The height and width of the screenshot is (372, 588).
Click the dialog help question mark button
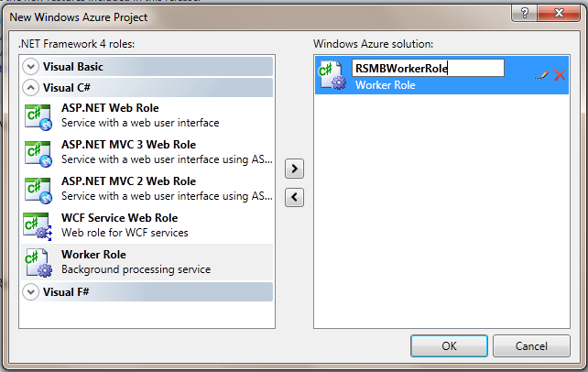click(x=524, y=13)
